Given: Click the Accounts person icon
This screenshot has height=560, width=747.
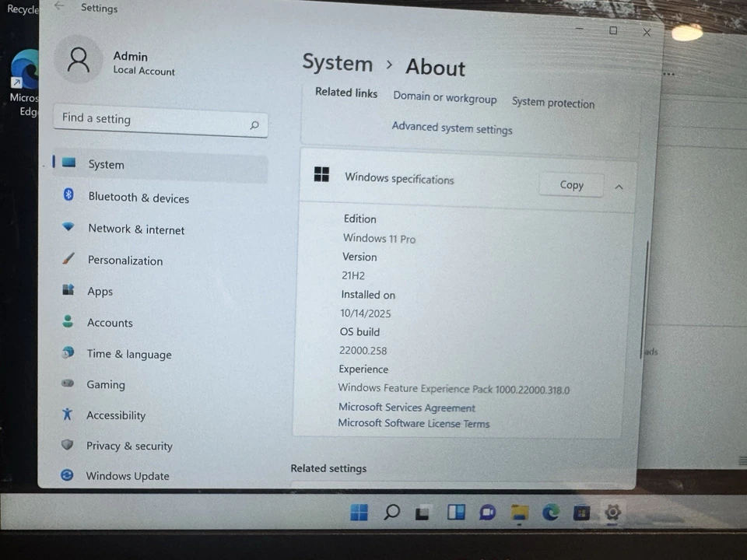Looking at the screenshot, I should pos(68,321).
